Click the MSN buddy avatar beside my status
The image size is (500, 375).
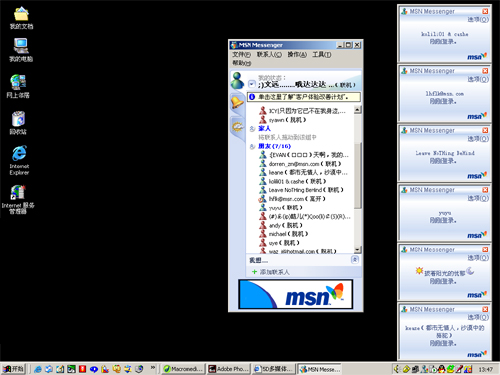pos(238,80)
